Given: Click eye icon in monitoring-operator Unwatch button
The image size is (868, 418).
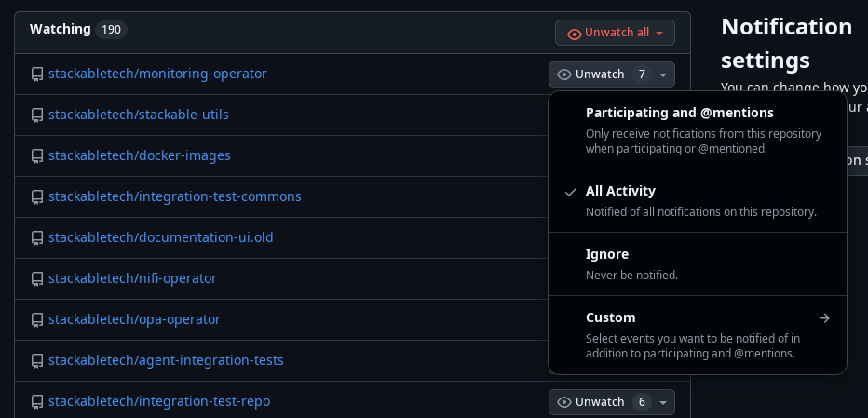Looking at the screenshot, I should pyautogui.click(x=564, y=74).
